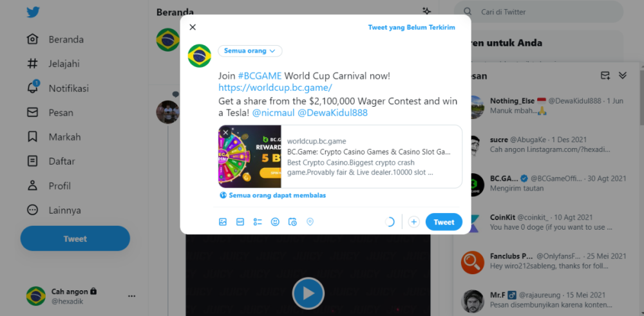The height and width of the screenshot is (316, 644).
Task: Remove the link preview card
Action: [225, 132]
